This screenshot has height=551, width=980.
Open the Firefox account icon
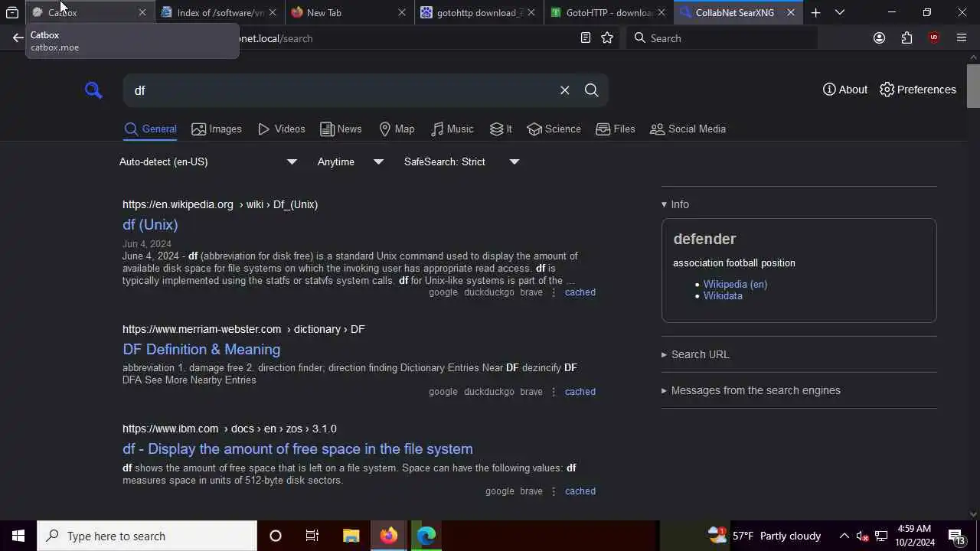click(x=879, y=37)
